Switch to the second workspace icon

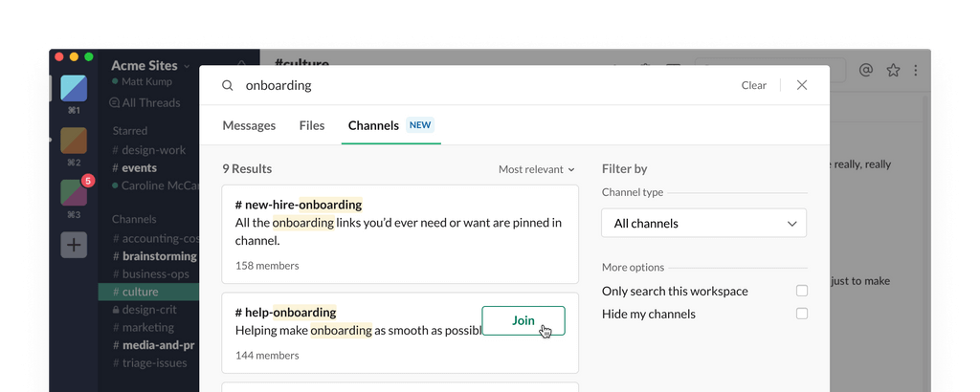[74, 141]
